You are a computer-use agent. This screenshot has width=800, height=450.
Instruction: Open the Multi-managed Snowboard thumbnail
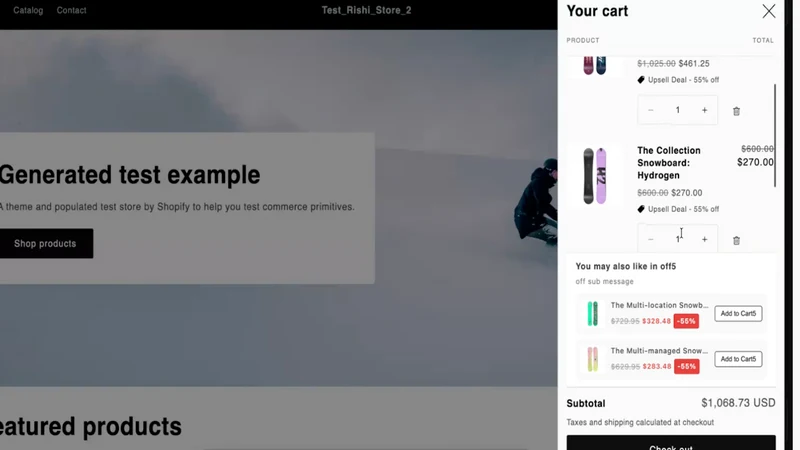tap(592, 359)
